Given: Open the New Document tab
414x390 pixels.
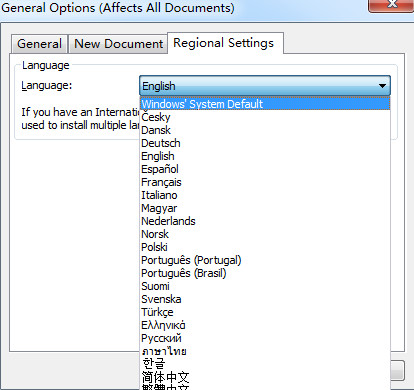Looking at the screenshot, I should [118, 44].
